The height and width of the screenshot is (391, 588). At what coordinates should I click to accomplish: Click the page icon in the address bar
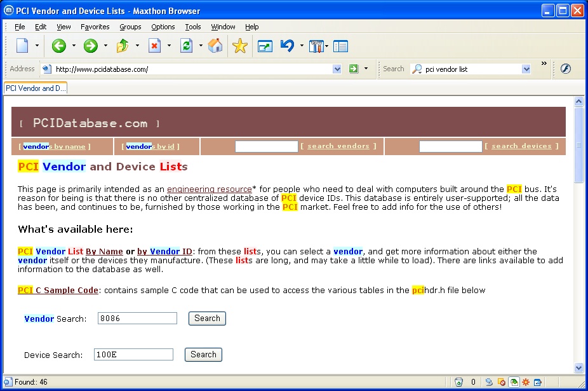(x=46, y=69)
